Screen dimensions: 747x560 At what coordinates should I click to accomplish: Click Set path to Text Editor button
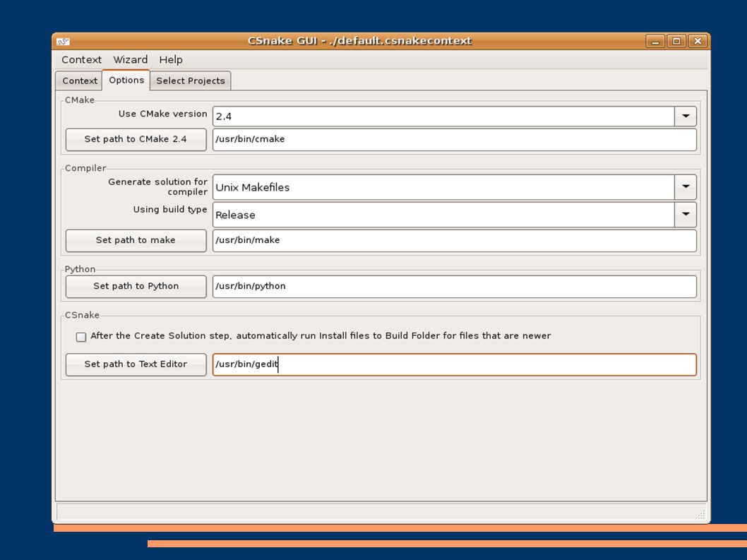[x=136, y=364]
